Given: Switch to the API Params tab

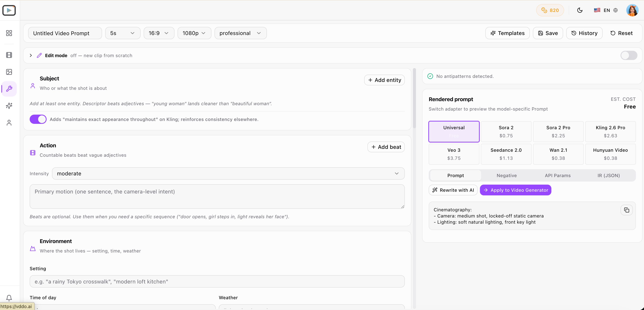Looking at the screenshot, I should 558,175.
